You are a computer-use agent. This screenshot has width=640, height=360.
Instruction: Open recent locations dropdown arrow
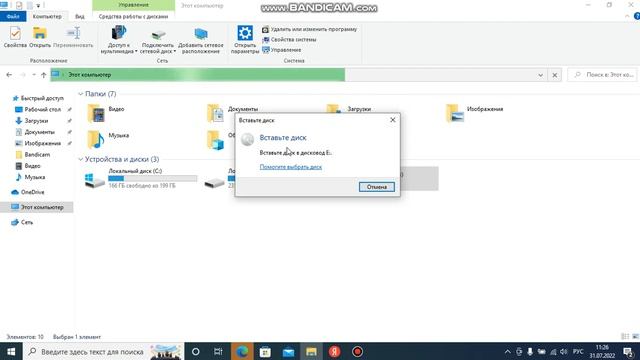pos(34,75)
